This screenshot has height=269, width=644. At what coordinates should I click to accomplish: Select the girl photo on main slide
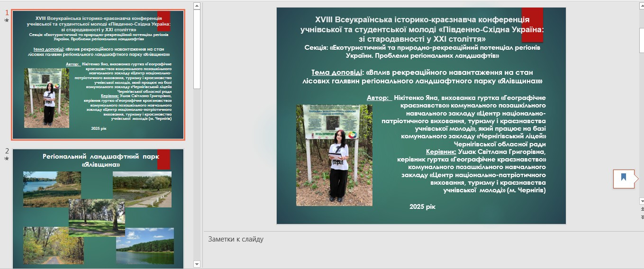pos(334,155)
